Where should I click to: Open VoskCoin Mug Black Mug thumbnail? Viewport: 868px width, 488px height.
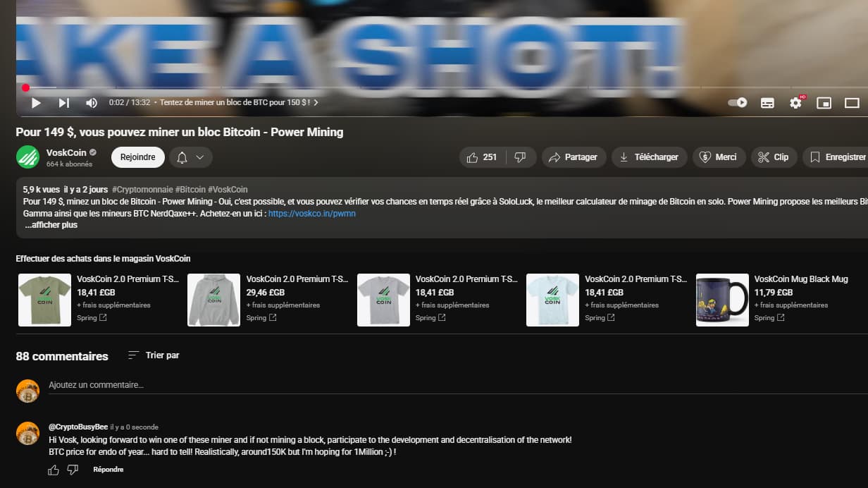(x=722, y=300)
